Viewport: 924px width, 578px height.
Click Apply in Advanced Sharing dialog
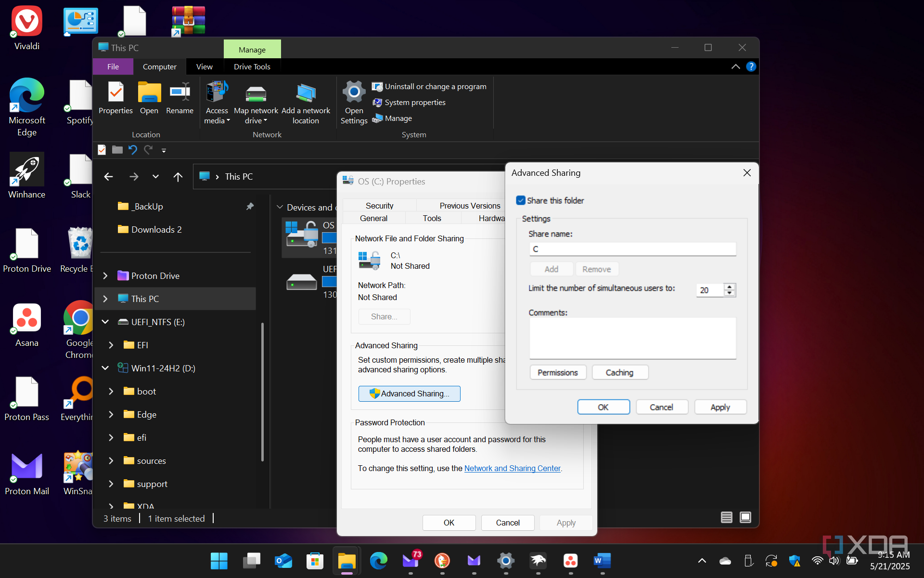720,407
